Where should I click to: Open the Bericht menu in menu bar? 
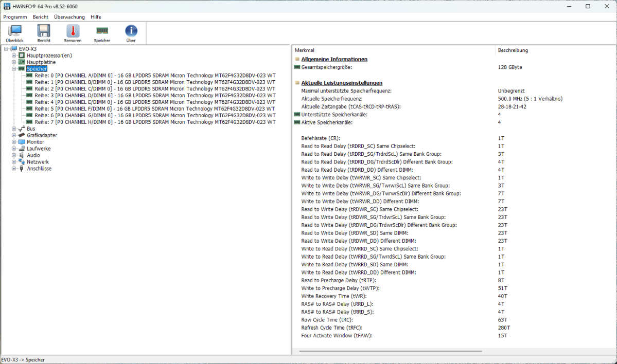pos(41,17)
